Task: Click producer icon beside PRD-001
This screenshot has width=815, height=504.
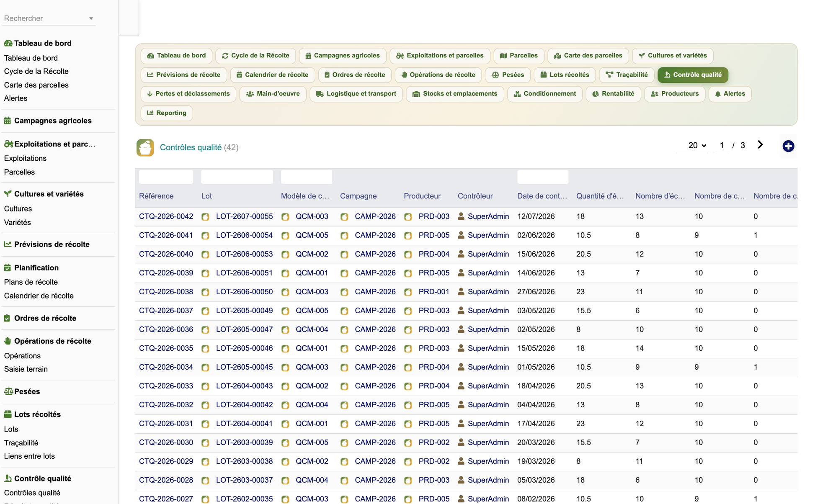Action: (408, 292)
